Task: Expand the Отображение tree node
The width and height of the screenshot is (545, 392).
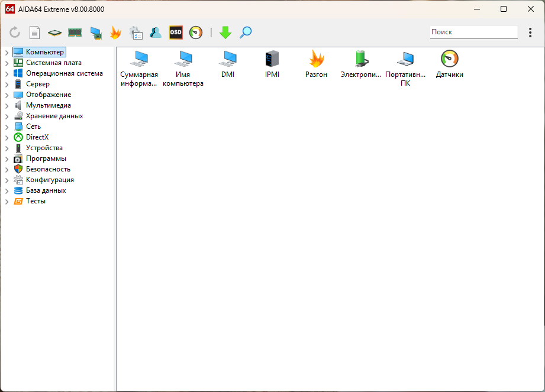Action: tap(7, 95)
